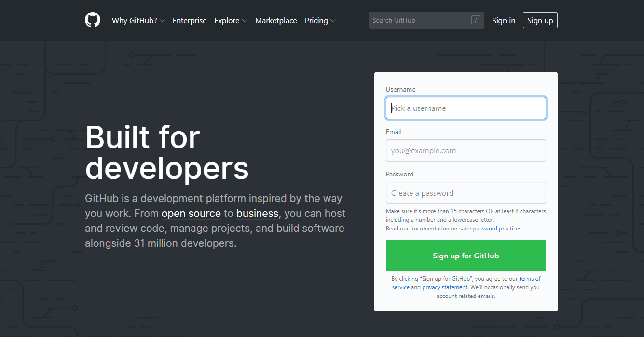
Task: Click the Username label
Action: click(400, 89)
